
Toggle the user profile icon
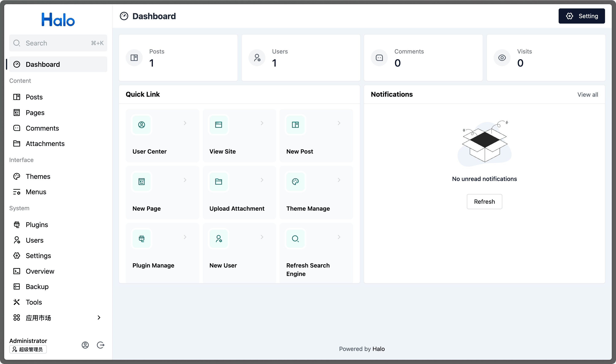pyautogui.click(x=85, y=345)
